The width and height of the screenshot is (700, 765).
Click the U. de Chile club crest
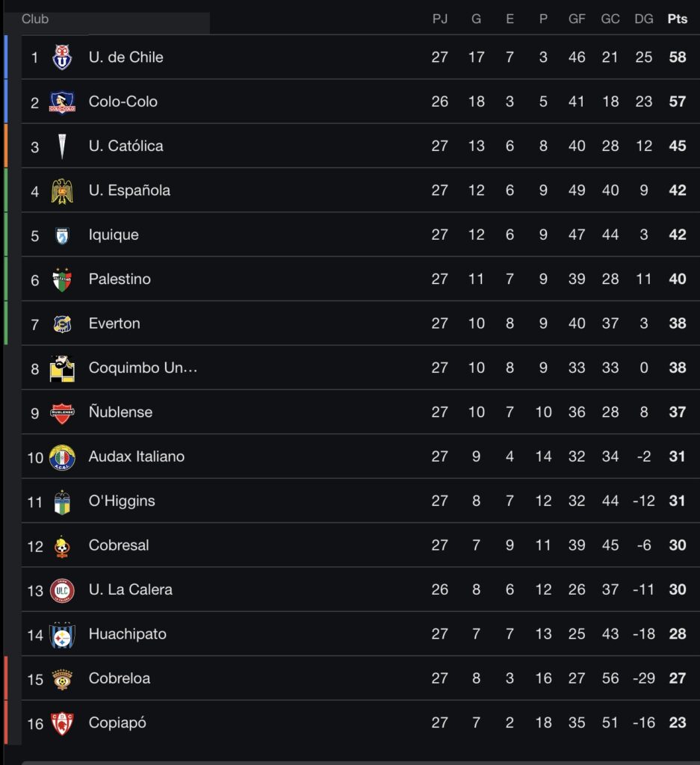(x=62, y=58)
